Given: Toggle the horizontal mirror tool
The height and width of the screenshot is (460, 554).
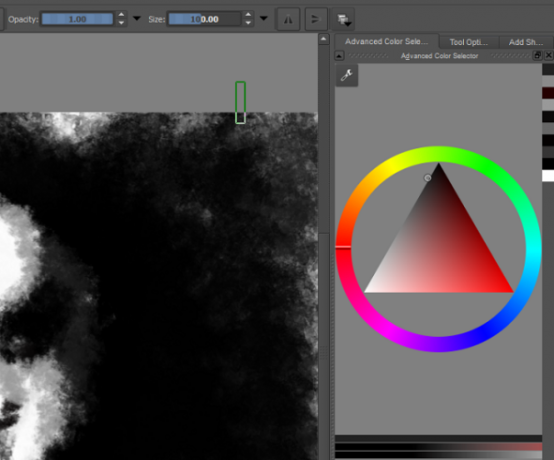Looking at the screenshot, I should [288, 19].
